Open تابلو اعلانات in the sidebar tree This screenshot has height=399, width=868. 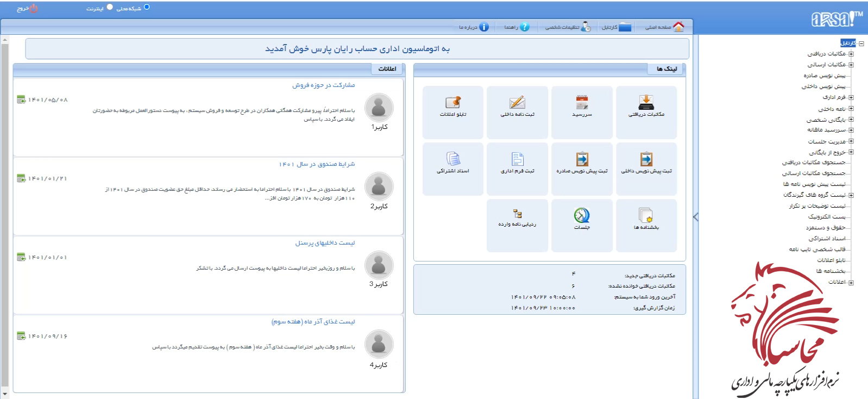pyautogui.click(x=832, y=260)
